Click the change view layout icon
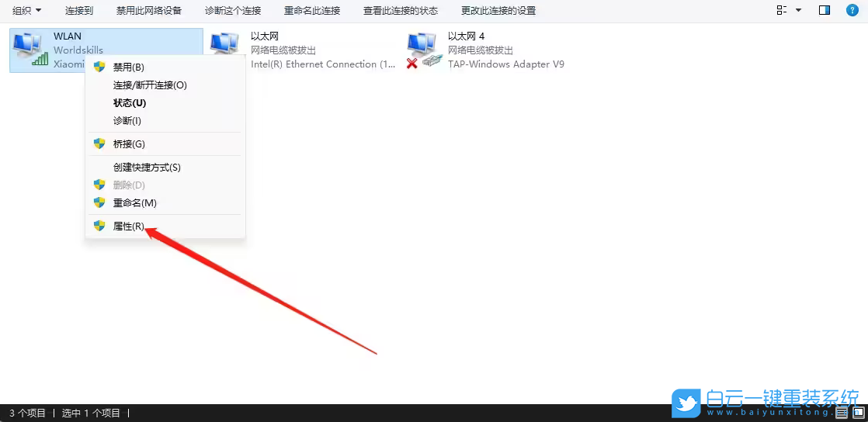 [782, 10]
